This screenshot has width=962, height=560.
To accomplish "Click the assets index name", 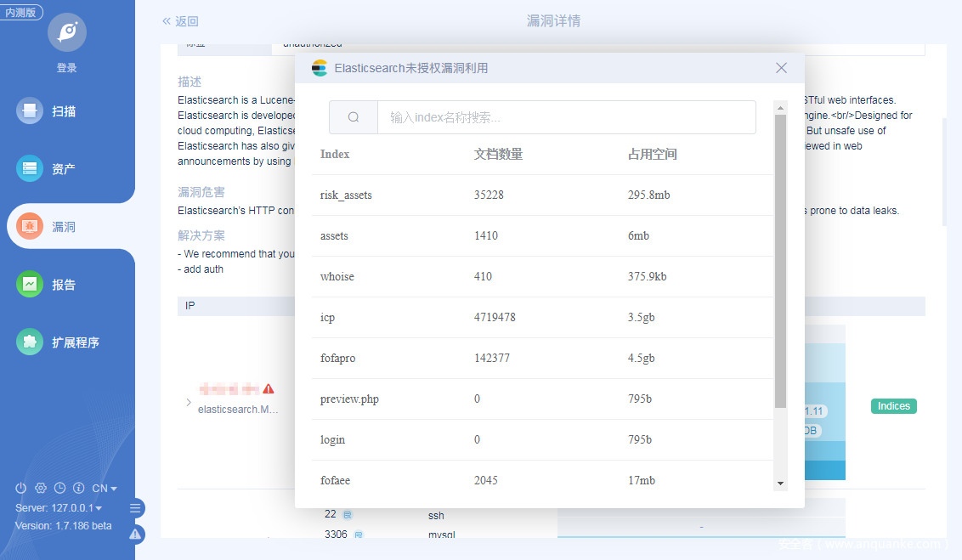I will [334, 235].
